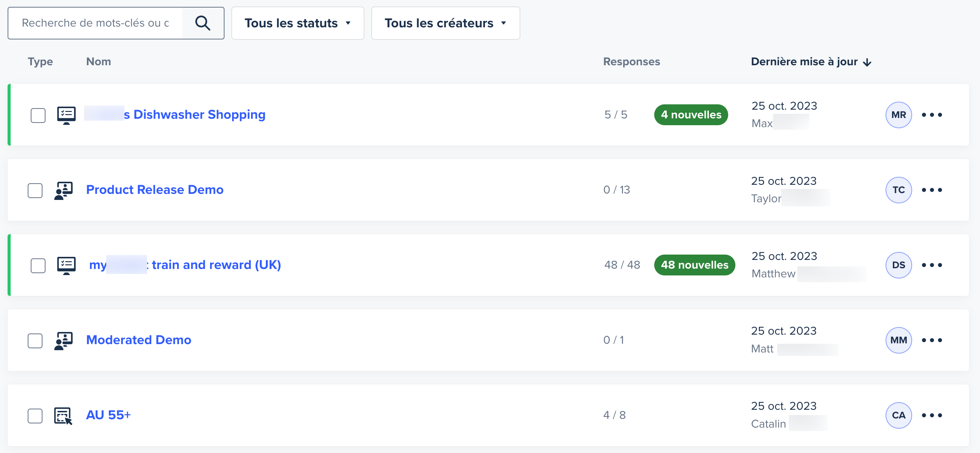The image size is (980, 453).
Task: Open more options for Dishwasher Shopping row
Action: (x=932, y=115)
